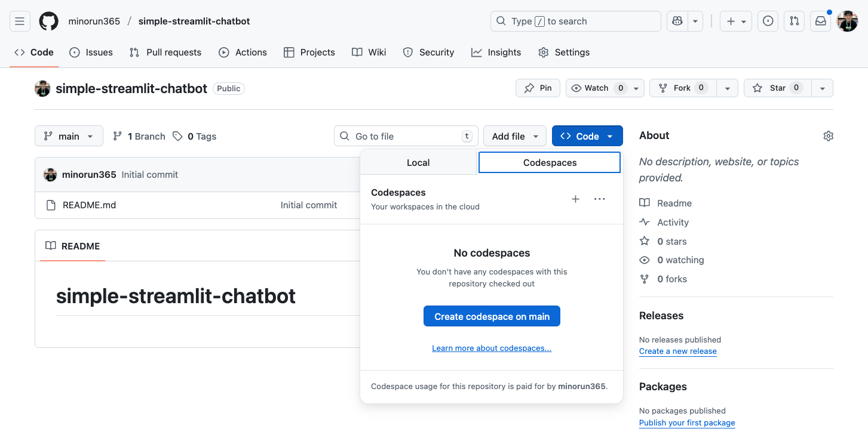
Task: Focus the 'Type / to search' box
Action: [x=576, y=21]
